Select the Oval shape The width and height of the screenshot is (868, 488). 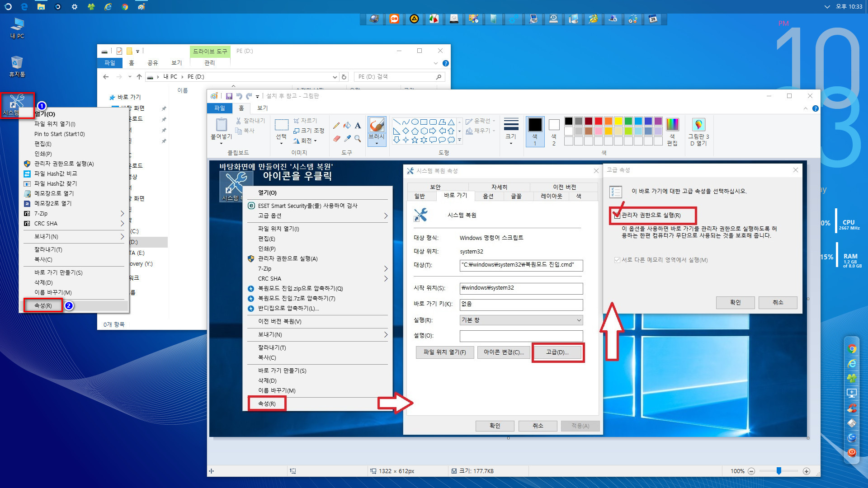pyautogui.click(x=415, y=122)
